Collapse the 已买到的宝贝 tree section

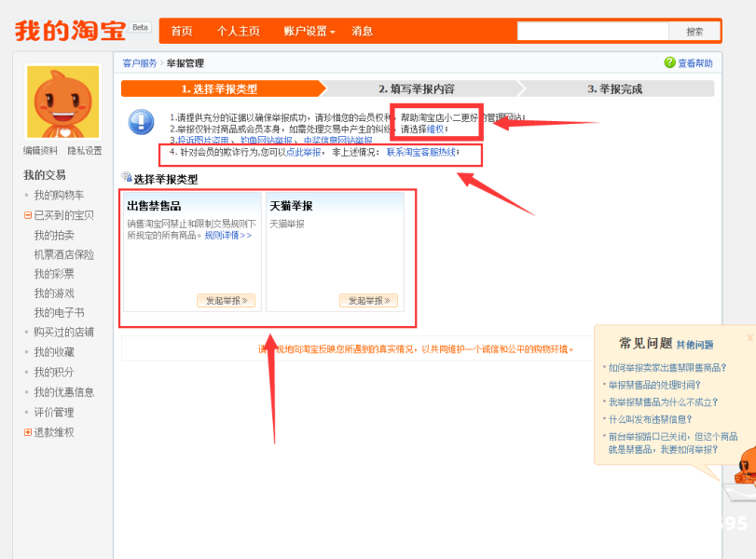tap(28, 215)
